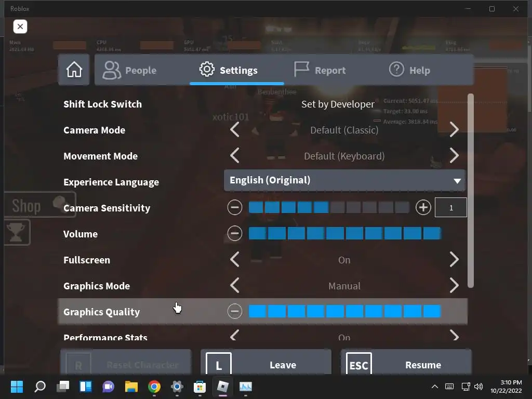The image size is (532, 399).
Task: Open Microsoft Store from the taskbar
Action: tap(200, 387)
